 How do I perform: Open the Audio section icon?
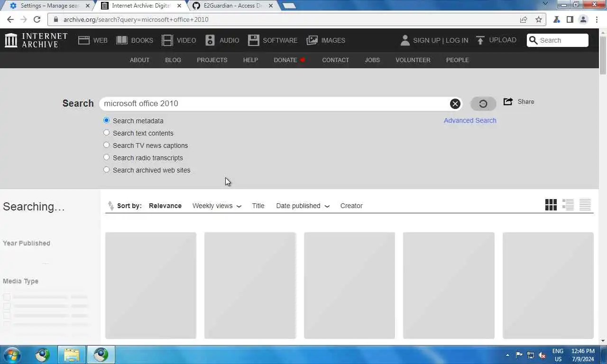[210, 40]
